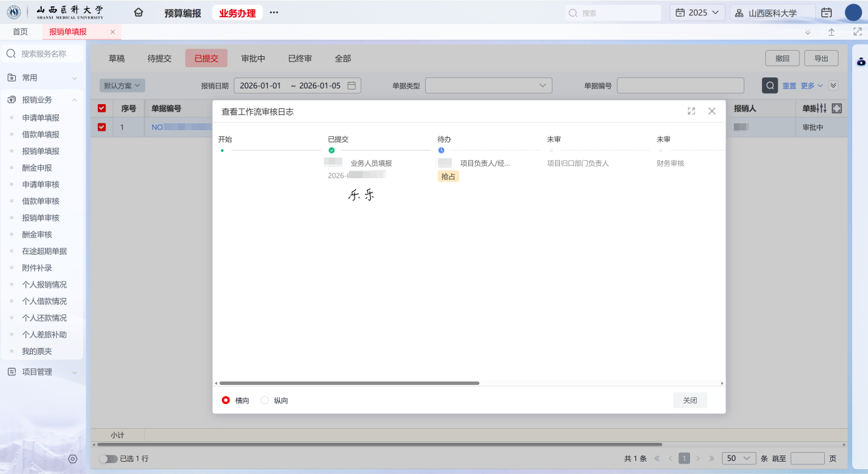Click the dialog's horizontal scrollbar

pos(349,383)
